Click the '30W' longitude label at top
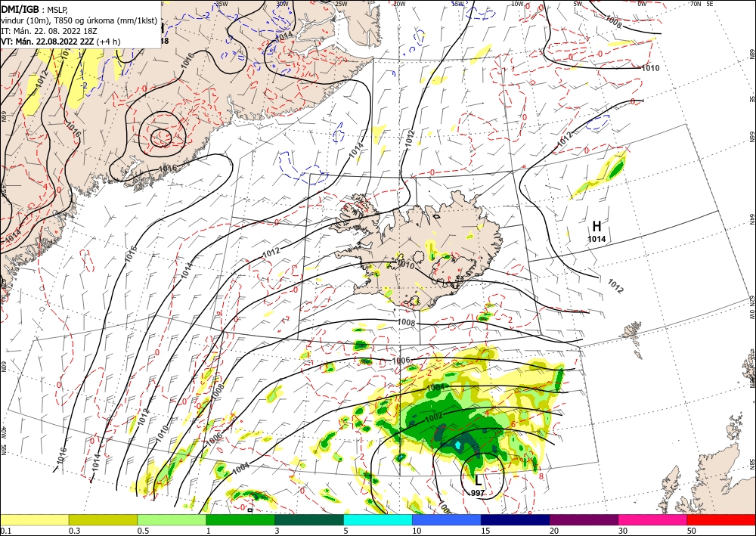The image size is (756, 536). (x=283, y=4)
